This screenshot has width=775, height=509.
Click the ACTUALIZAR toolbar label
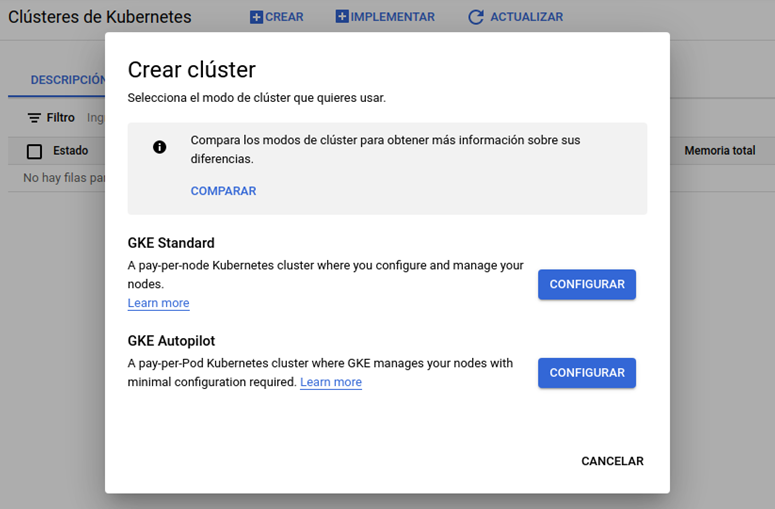(x=526, y=17)
